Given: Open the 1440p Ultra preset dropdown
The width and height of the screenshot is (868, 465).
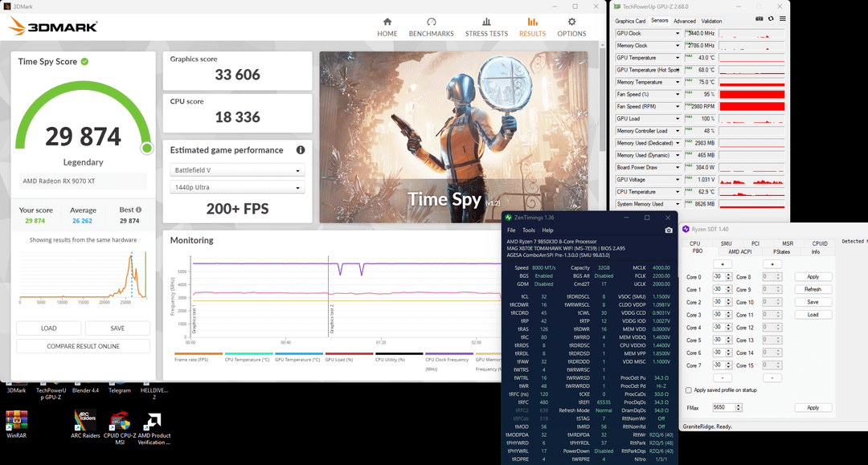Looking at the screenshot, I should point(238,188).
